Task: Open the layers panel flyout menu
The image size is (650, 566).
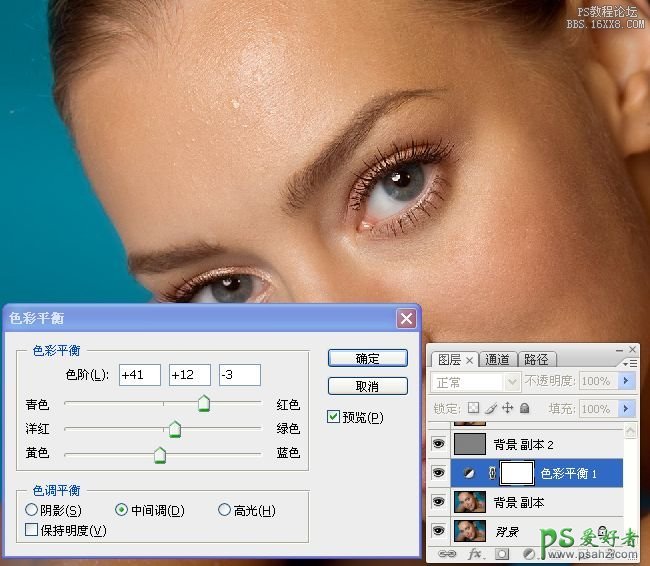Action: point(630,364)
